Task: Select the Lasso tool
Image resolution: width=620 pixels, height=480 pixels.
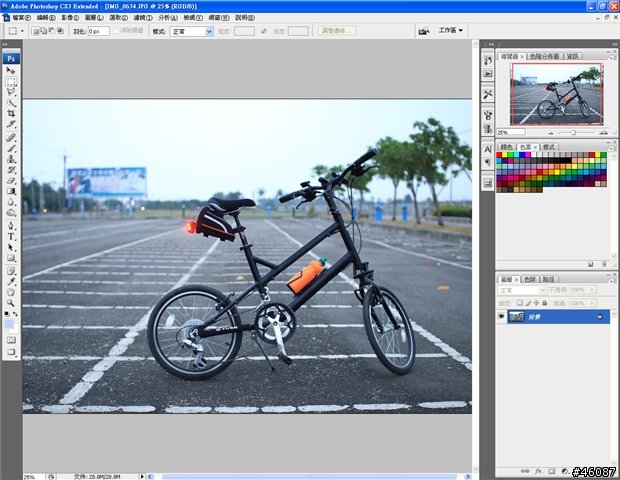Action: (11, 92)
